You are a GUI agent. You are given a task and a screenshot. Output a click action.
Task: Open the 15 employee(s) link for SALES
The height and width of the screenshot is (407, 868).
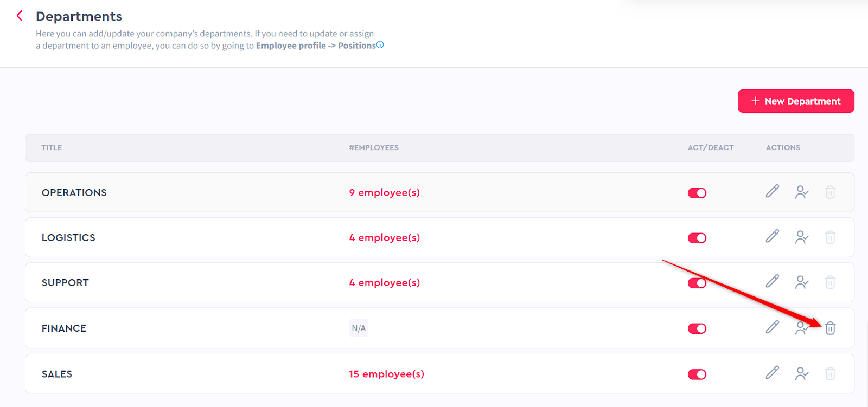(x=386, y=374)
